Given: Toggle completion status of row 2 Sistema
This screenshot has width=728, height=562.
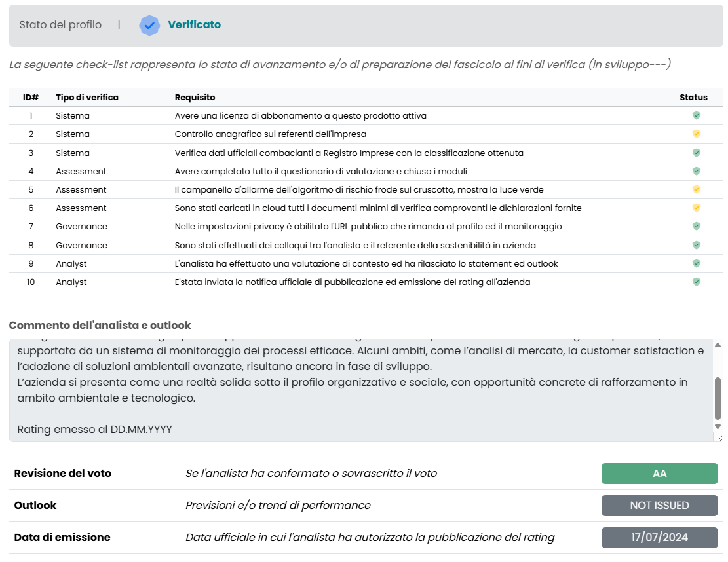Looking at the screenshot, I should coord(696,134).
